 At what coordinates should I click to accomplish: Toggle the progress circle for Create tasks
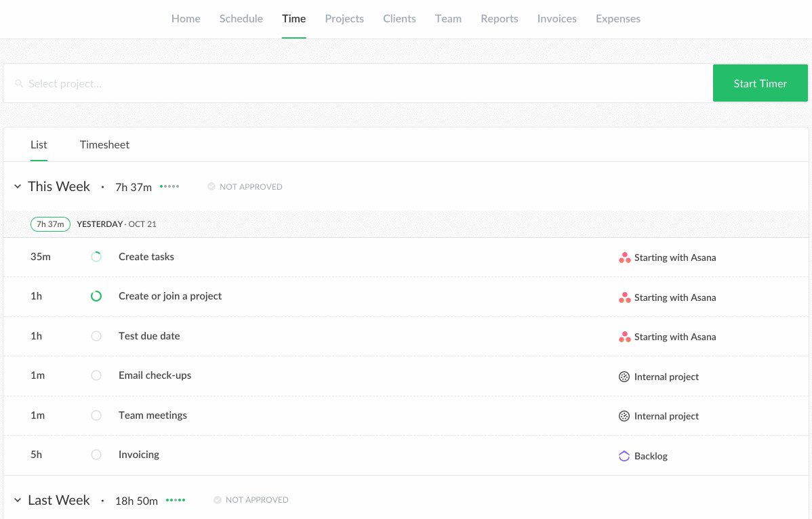tap(96, 257)
